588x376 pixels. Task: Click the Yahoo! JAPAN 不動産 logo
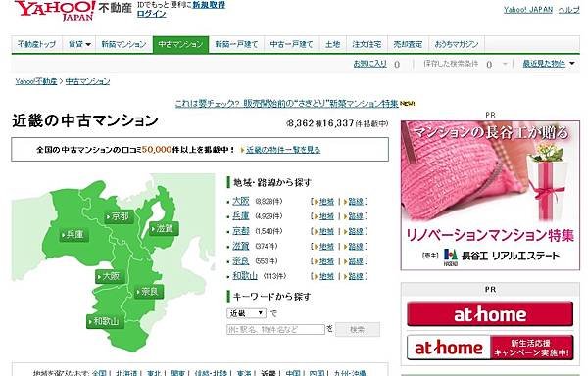73,10
